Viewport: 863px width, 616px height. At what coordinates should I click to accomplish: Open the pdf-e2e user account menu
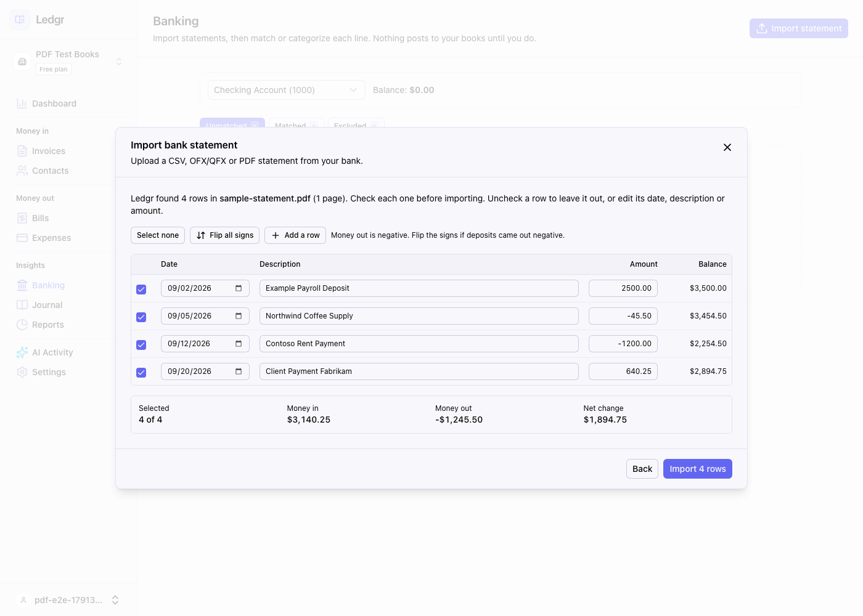(x=68, y=600)
